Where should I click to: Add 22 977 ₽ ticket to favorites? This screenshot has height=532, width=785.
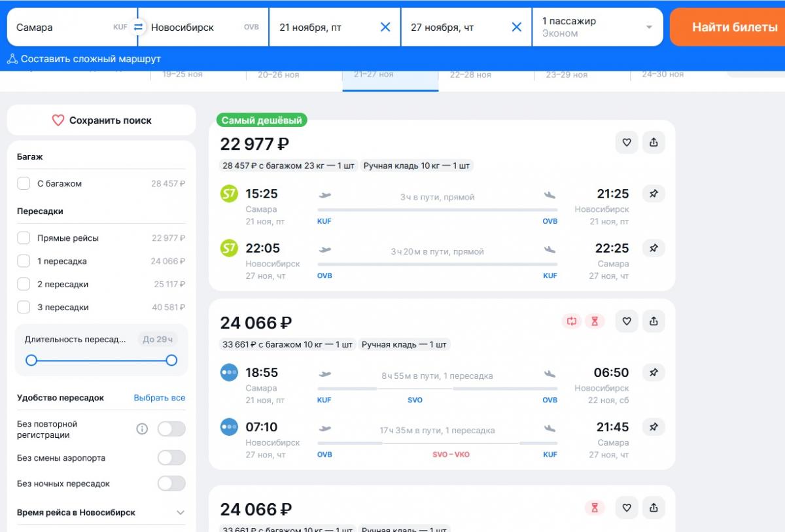click(626, 142)
